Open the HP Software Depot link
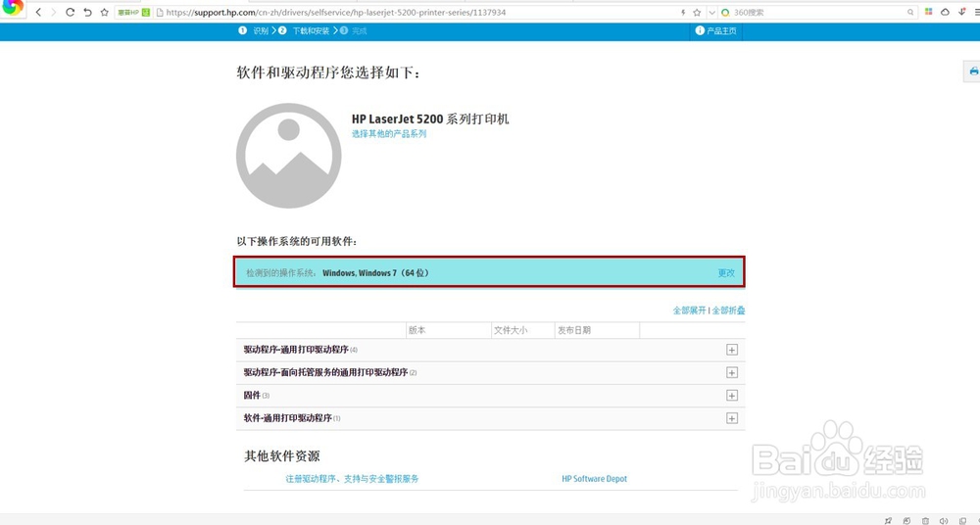Viewport: 980px width, 525px height. pyautogui.click(x=595, y=479)
